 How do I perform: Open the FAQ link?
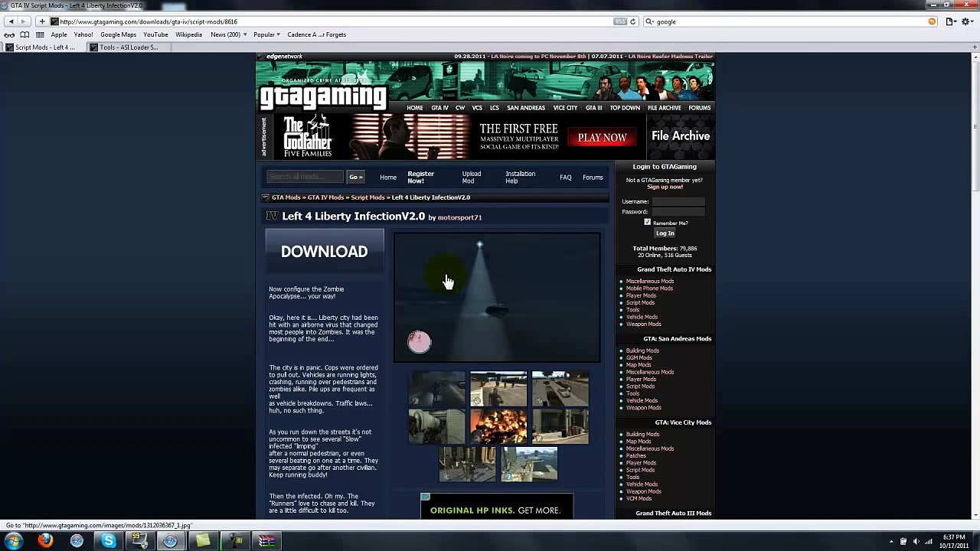(x=565, y=178)
